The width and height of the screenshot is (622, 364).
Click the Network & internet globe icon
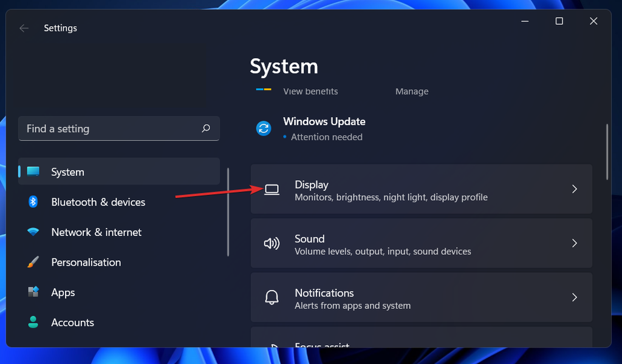coord(32,232)
